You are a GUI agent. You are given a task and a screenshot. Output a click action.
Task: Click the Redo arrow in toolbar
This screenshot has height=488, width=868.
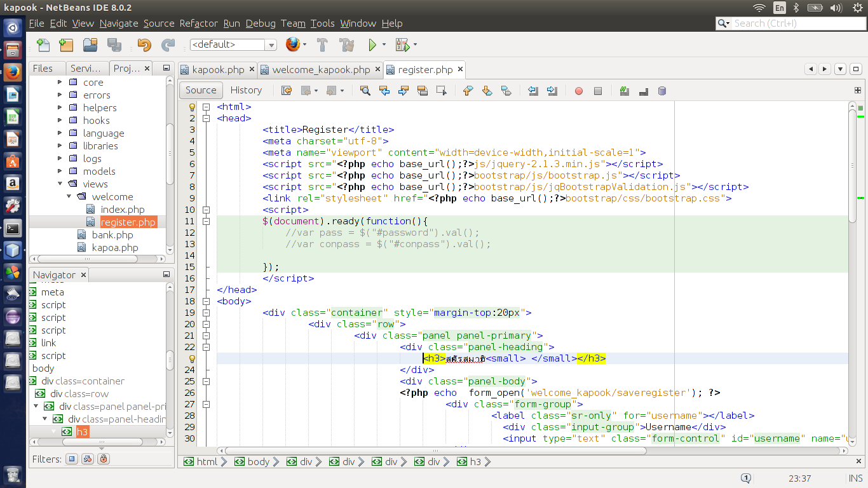[168, 45]
